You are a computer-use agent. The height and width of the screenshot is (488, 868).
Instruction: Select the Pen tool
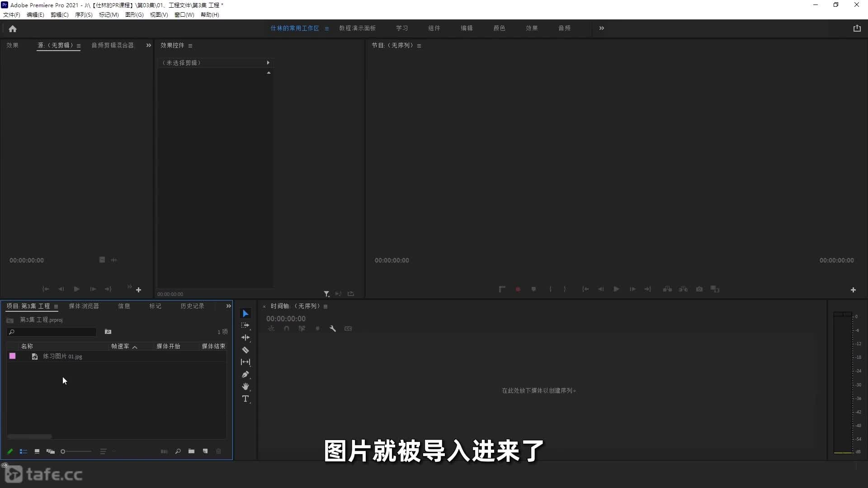pos(245,374)
